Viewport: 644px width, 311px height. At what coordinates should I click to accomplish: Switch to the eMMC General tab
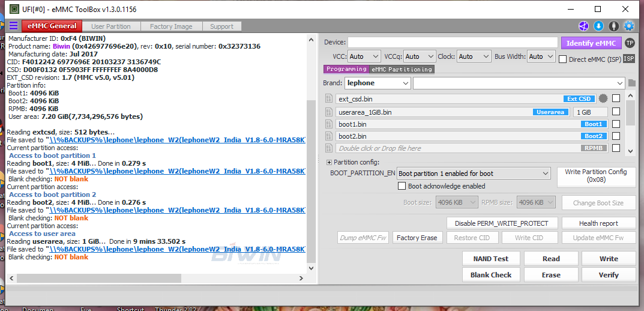click(x=52, y=26)
